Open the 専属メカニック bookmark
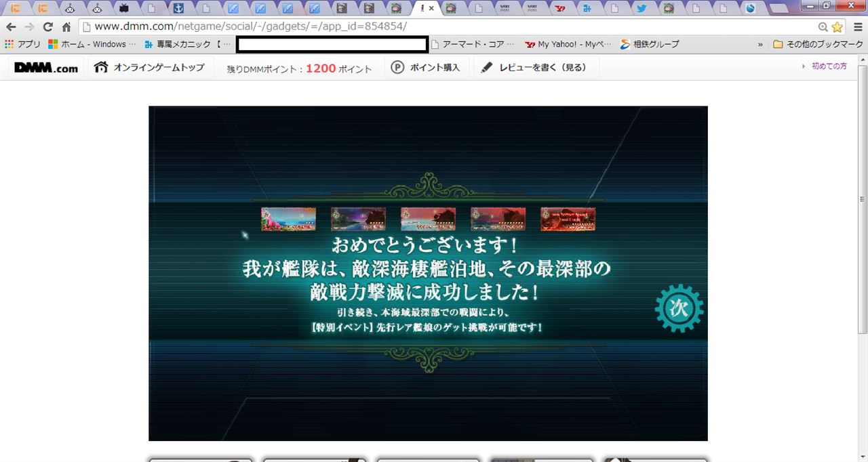Image resolution: width=868 pixels, height=462 pixels. coord(187,45)
